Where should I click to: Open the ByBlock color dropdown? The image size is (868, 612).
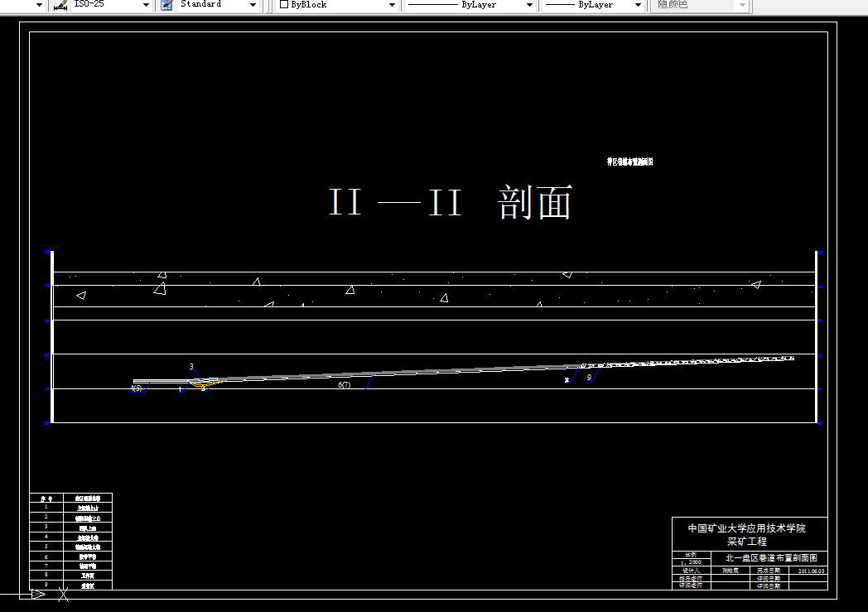pos(392,5)
